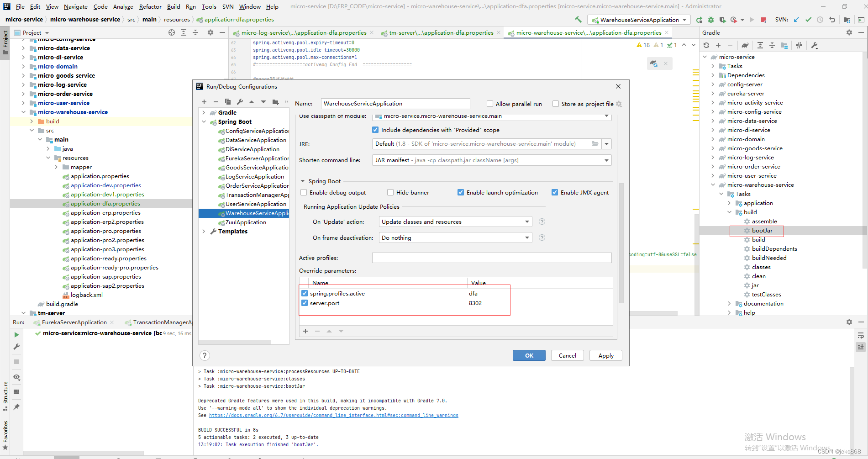Click Expand All icon in Gradle toolbar
Image resolution: width=868 pixels, height=459 pixels.
[x=760, y=45]
